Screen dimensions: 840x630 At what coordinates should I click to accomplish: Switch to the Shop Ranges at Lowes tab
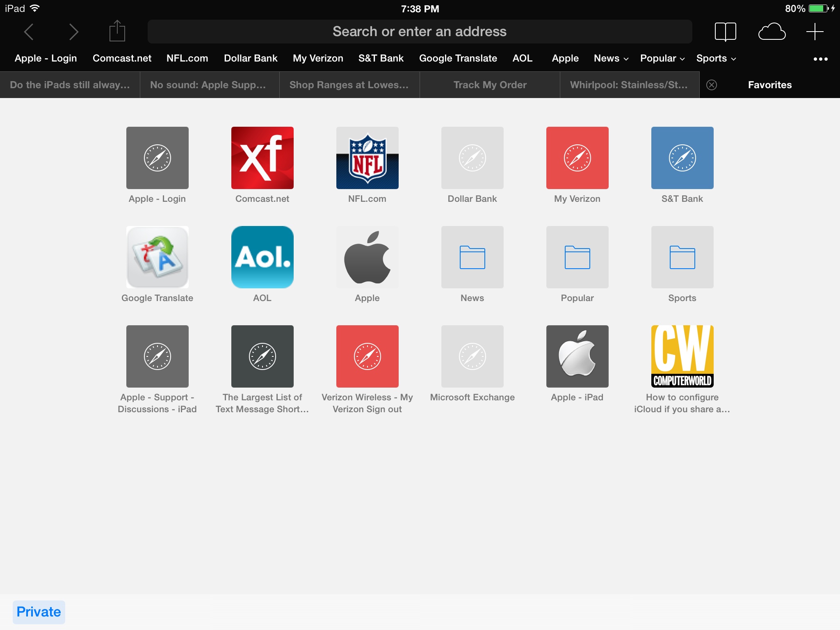pos(349,85)
